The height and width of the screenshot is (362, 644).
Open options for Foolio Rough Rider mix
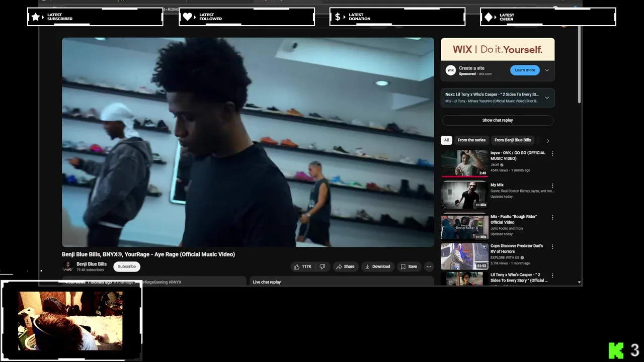click(x=552, y=217)
